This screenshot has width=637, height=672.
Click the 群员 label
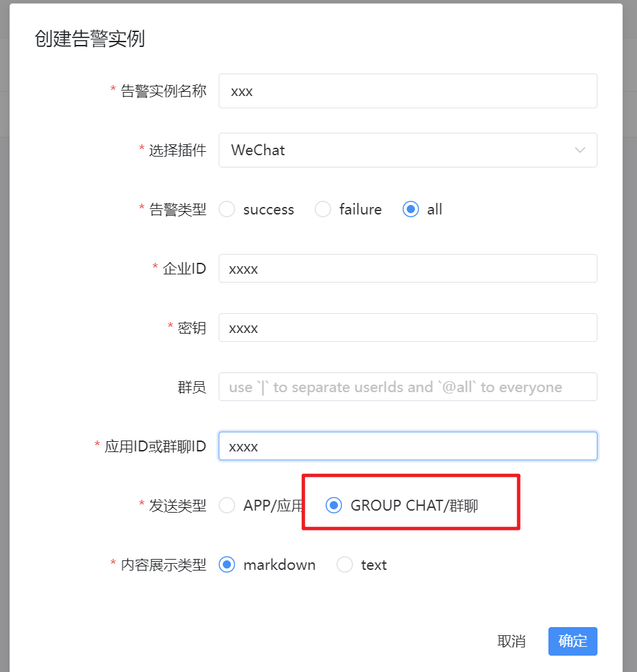(191, 387)
